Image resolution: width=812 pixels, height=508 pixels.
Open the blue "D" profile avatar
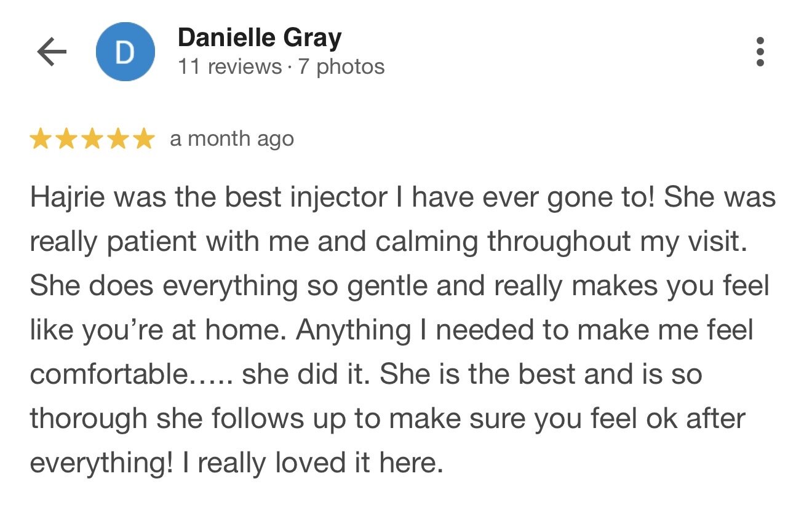(x=125, y=52)
